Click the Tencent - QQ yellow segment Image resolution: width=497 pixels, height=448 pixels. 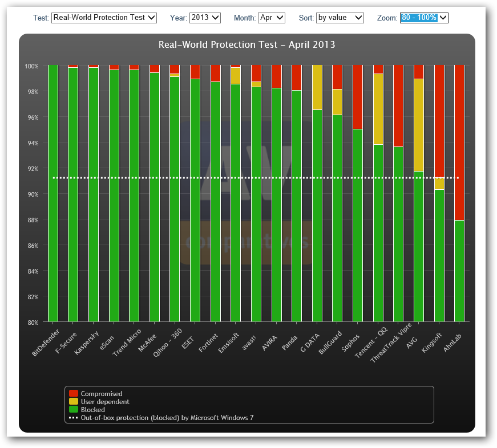click(x=378, y=109)
